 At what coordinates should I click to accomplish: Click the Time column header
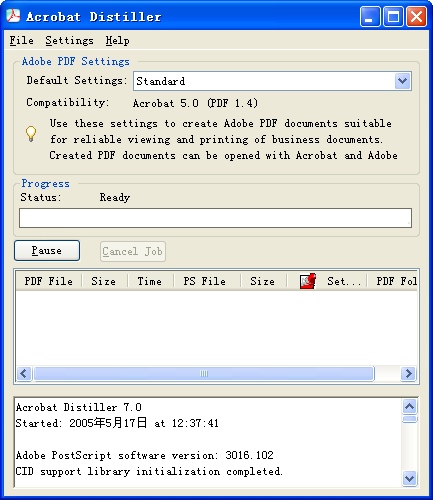[x=150, y=281]
